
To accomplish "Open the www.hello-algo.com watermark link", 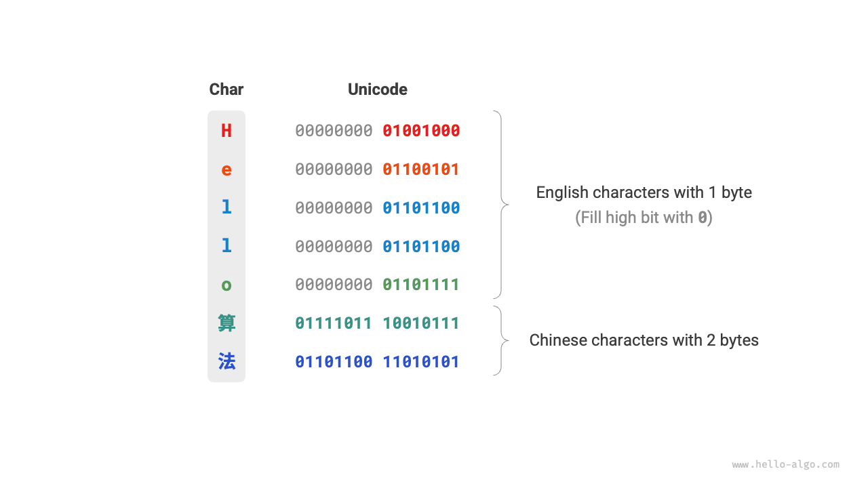I will [786, 465].
